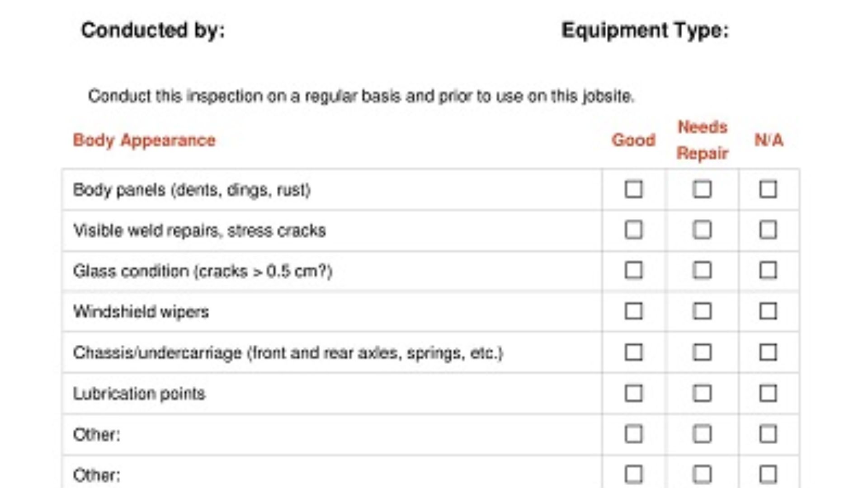Check Needs Repair for Body panels
This screenshot has width=868, height=488.
tap(702, 189)
